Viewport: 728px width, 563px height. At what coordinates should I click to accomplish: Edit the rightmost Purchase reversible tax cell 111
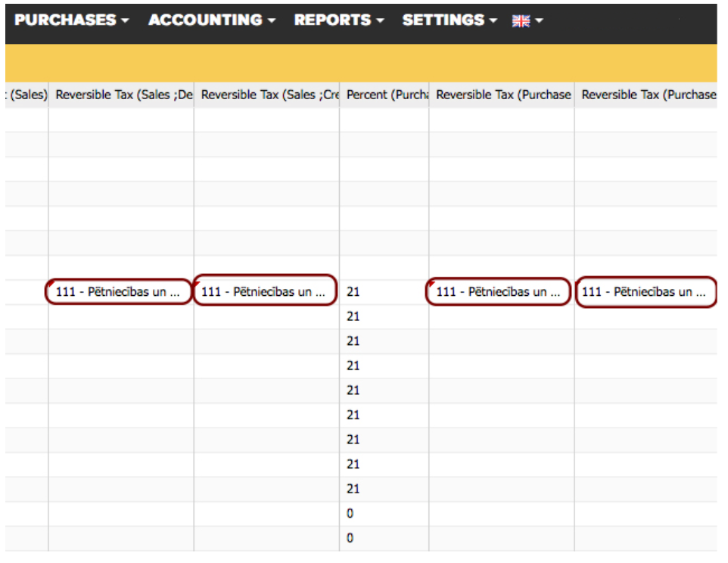(645, 291)
